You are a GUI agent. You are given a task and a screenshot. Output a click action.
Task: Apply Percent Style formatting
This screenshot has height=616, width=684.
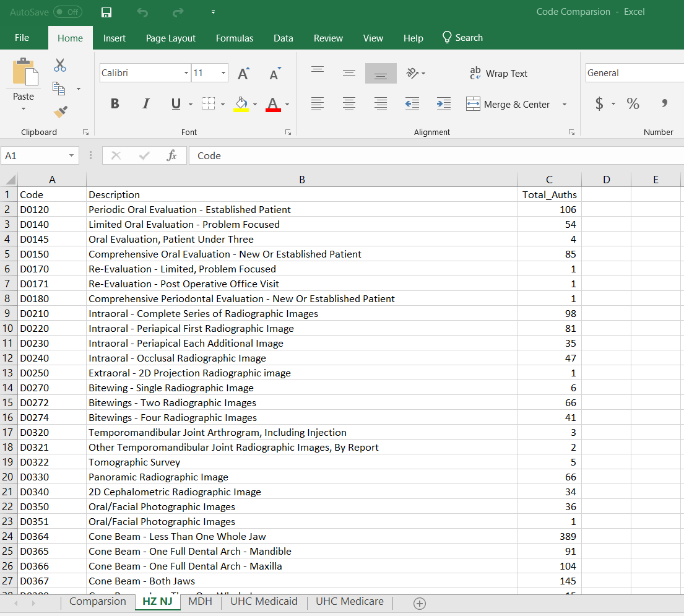pyautogui.click(x=633, y=103)
